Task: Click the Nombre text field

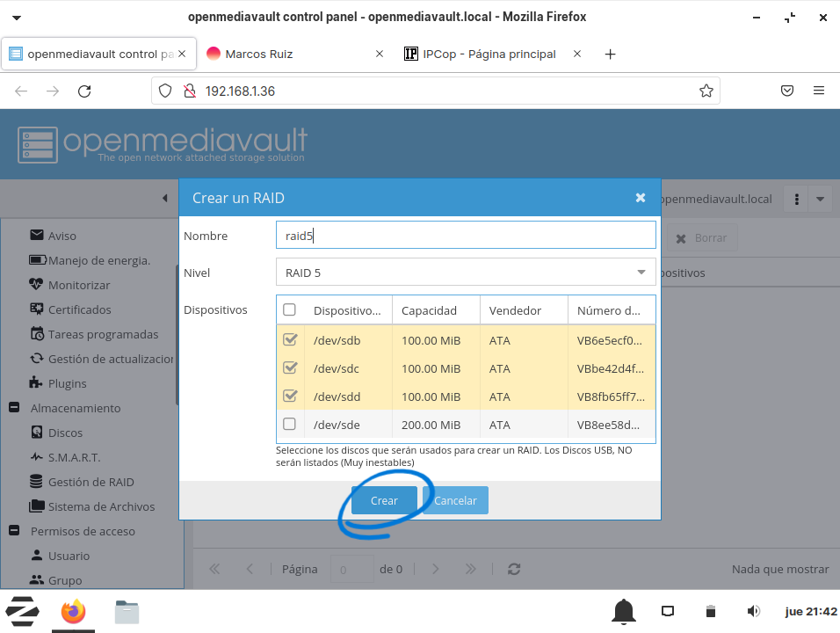Action: point(466,236)
